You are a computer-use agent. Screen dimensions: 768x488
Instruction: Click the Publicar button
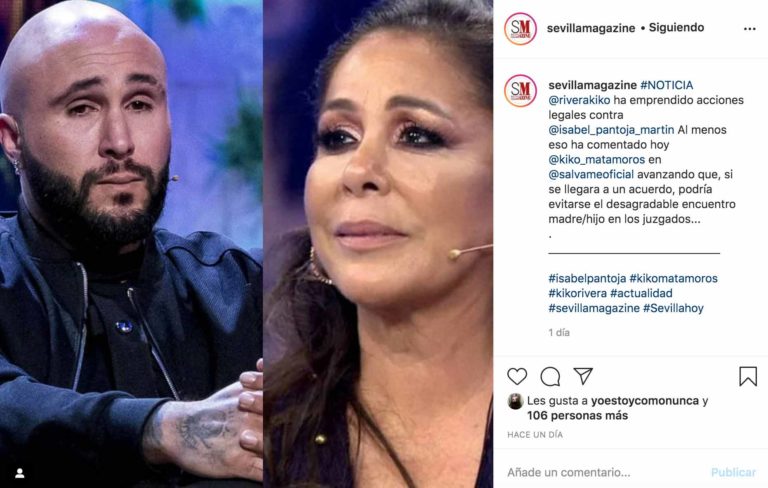733,472
